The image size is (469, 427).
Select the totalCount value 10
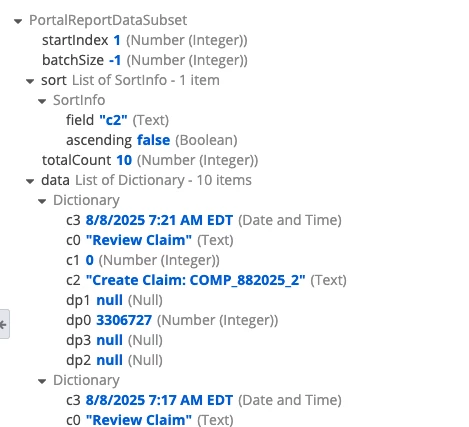[124, 160]
